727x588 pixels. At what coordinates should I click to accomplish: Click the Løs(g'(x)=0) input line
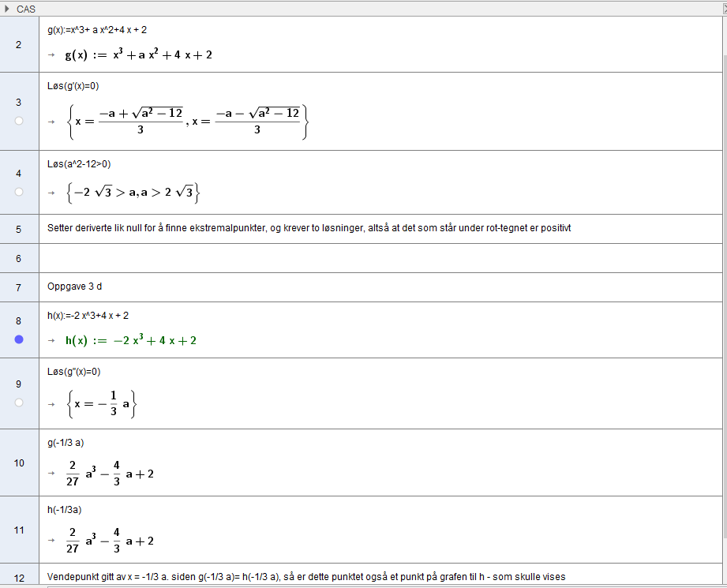click(73, 86)
